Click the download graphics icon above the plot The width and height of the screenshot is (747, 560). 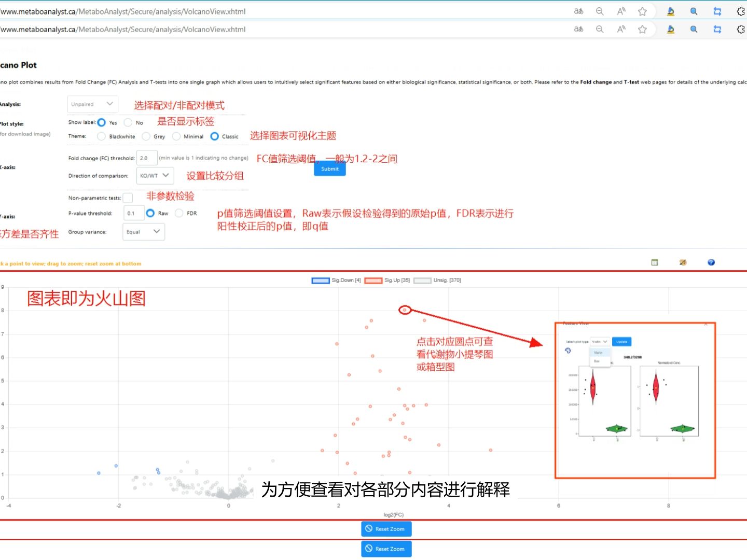tap(683, 263)
